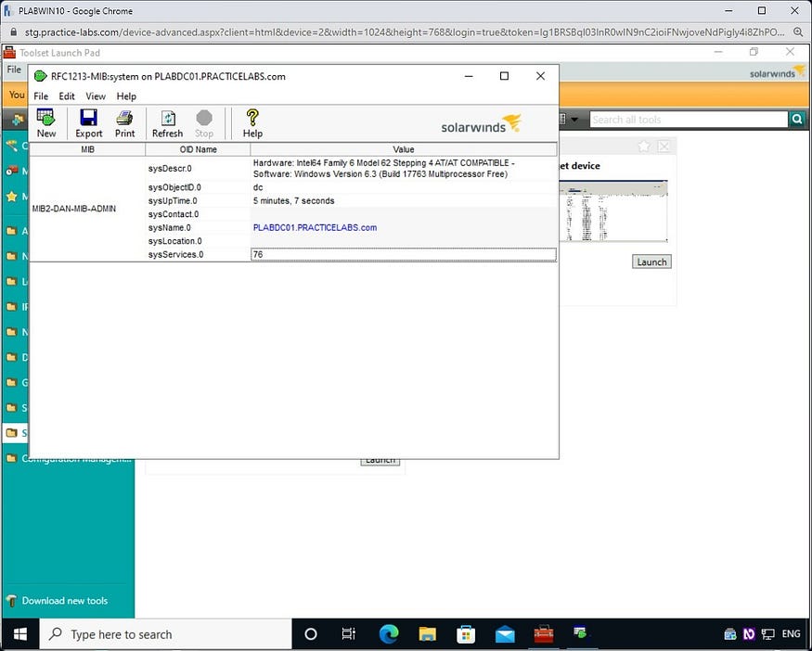Click the OID Name column header
This screenshot has width=812, height=651.
(x=198, y=149)
